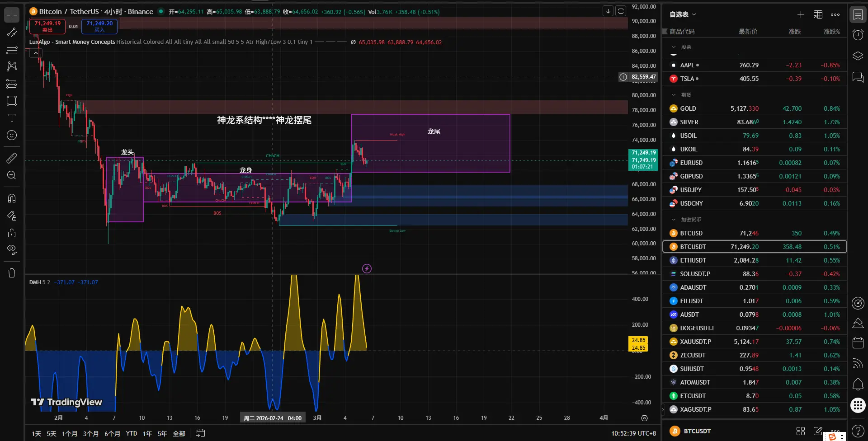Sort watchlist by 涨跌% column
The width and height of the screenshot is (868, 441).
click(831, 32)
